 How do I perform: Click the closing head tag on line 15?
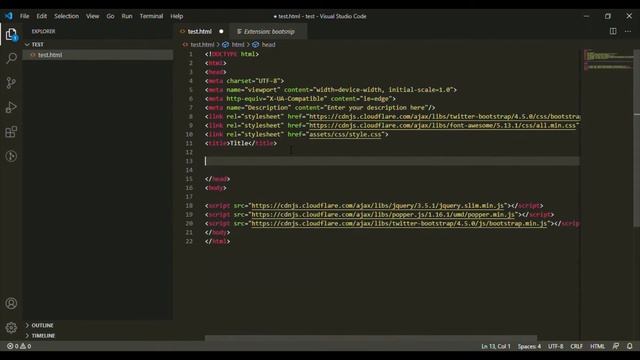coord(218,179)
